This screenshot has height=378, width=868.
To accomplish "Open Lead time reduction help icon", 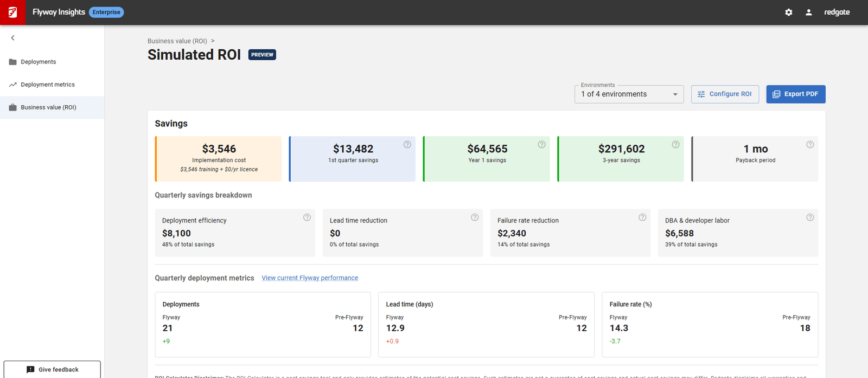I will (475, 217).
